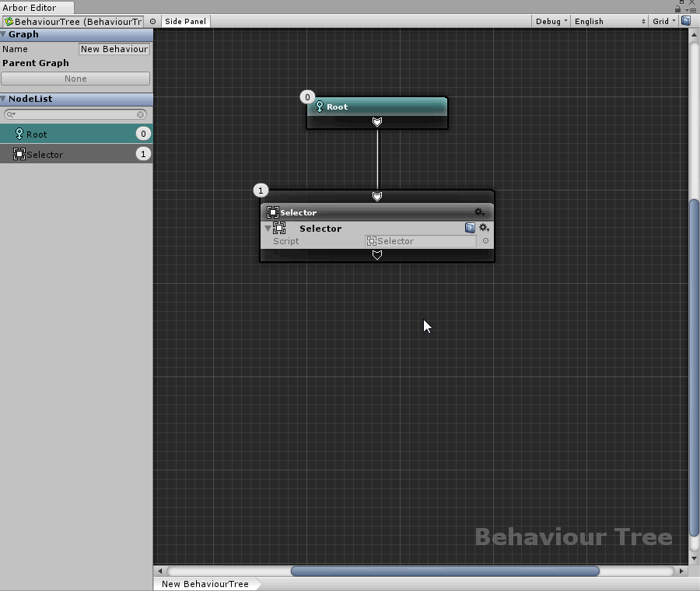The height and width of the screenshot is (591, 700).
Task: Open the Grid dropdown menu
Action: click(663, 22)
